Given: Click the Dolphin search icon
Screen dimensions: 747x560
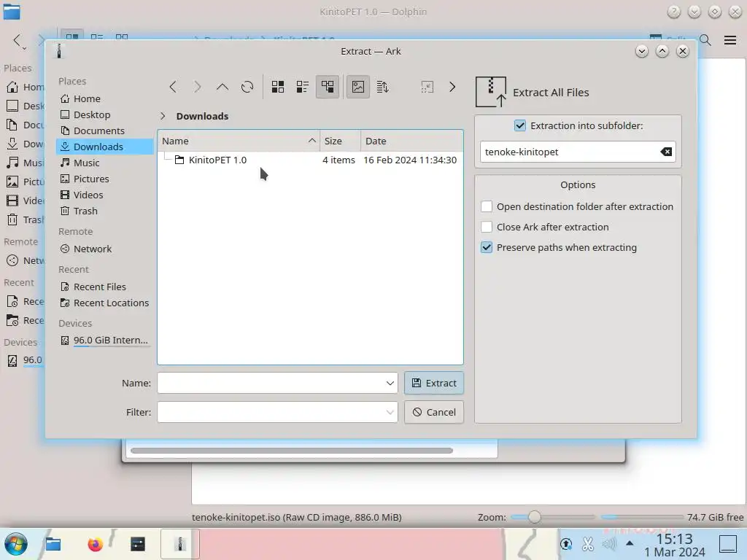Looking at the screenshot, I should (x=705, y=41).
